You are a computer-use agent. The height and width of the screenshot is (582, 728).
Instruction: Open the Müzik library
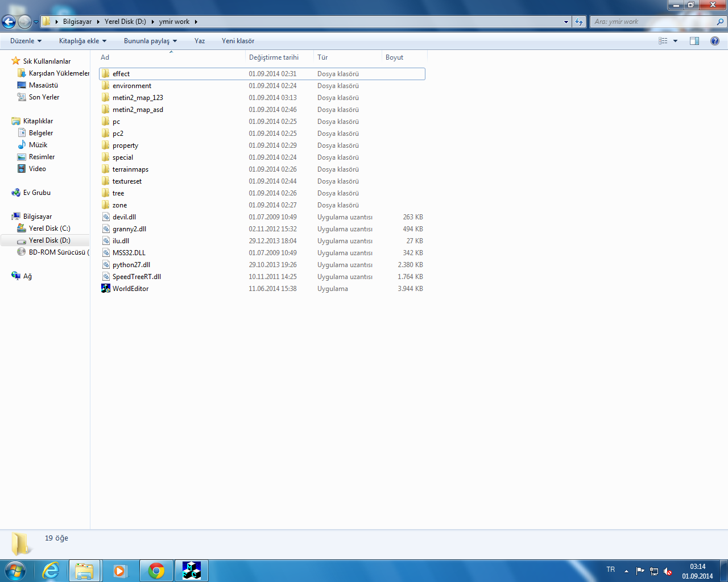[x=32, y=145]
